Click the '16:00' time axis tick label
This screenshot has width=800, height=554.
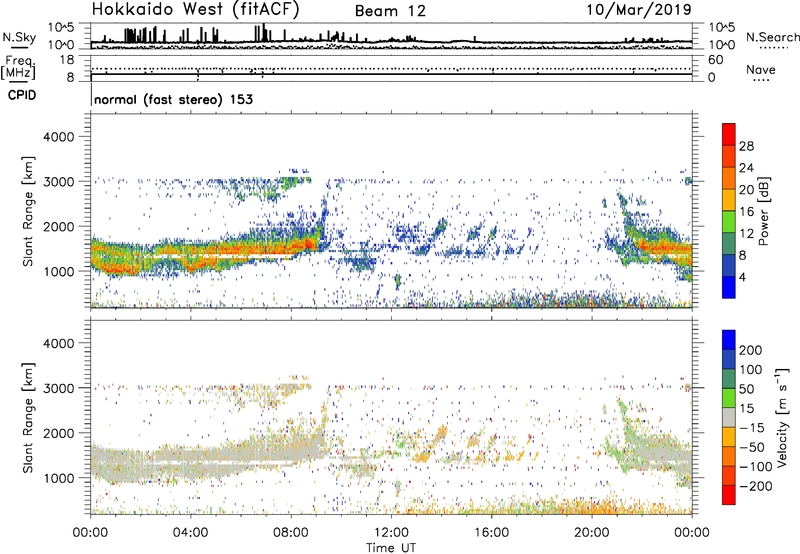click(x=491, y=533)
